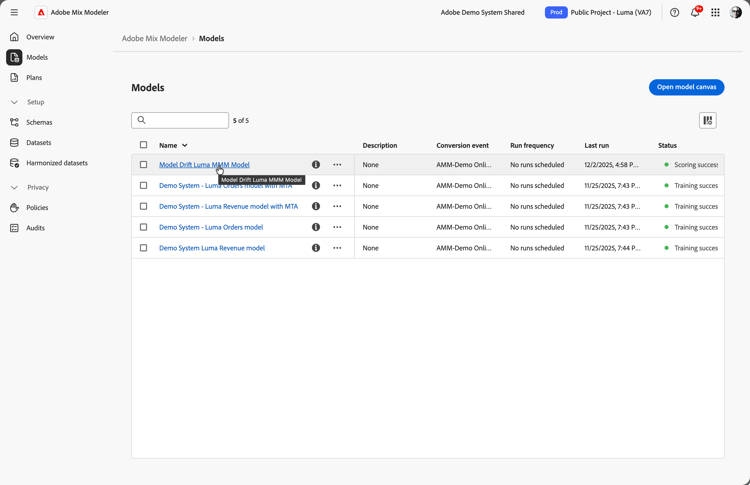Viewport: 750px width, 485px height.
Task: Open more actions for Demo System Luma Revenue model
Action: tap(337, 248)
